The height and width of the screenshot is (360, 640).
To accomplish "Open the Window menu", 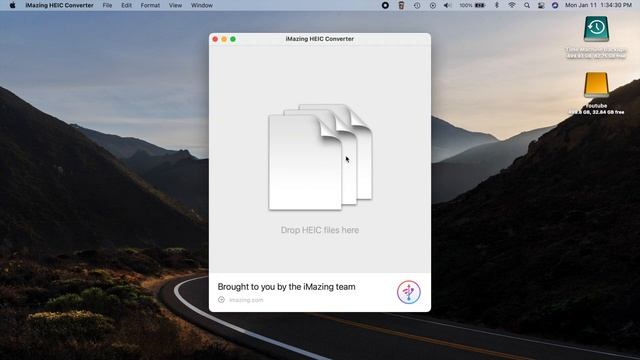I will point(202,5).
